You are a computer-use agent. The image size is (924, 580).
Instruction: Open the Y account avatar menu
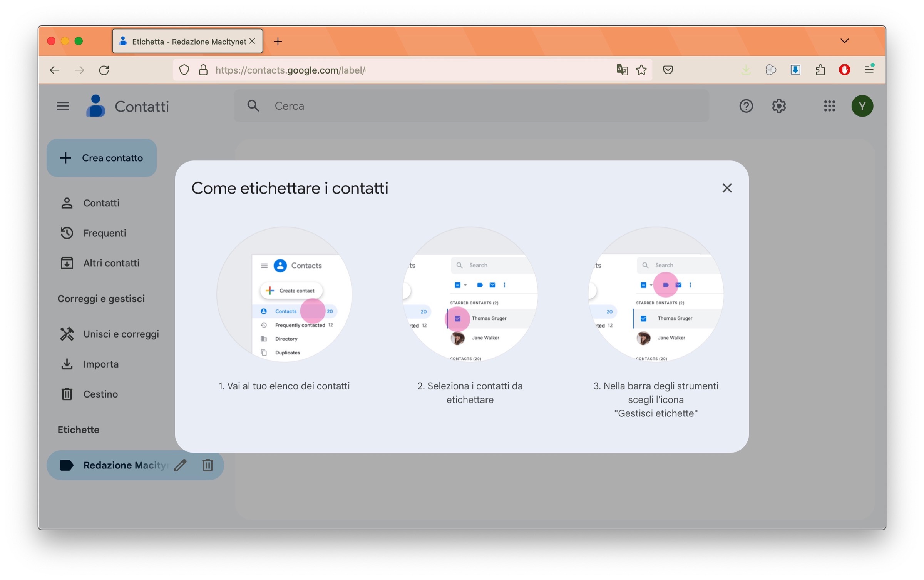point(862,106)
